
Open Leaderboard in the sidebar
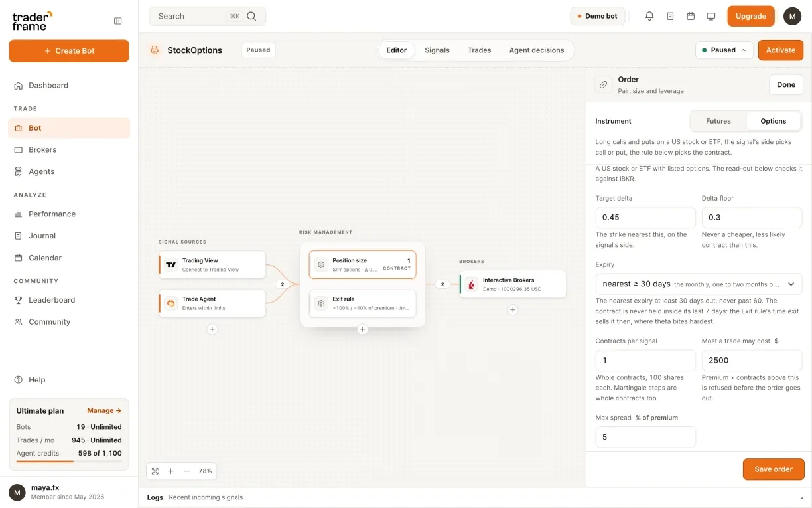tap(69, 300)
